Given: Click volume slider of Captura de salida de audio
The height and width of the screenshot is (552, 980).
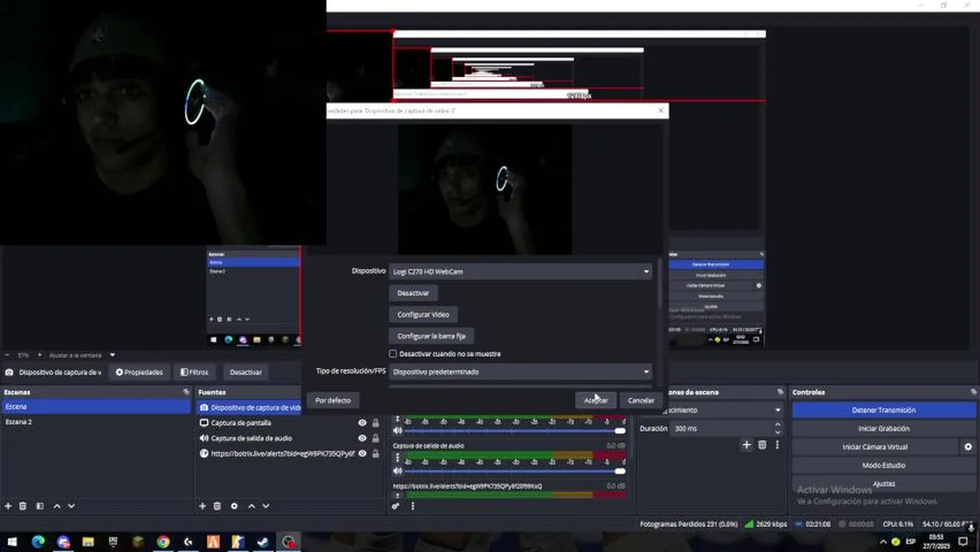Looking at the screenshot, I should tap(515, 471).
